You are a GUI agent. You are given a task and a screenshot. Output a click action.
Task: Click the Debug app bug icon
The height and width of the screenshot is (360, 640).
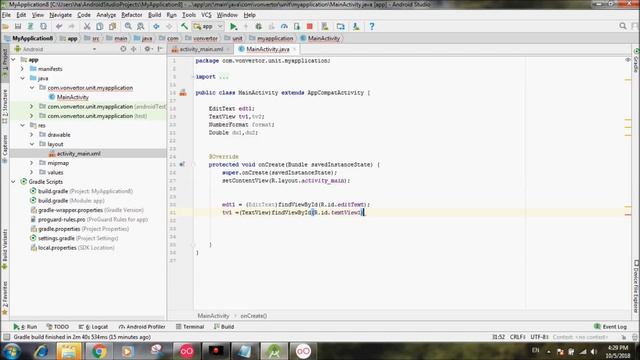point(259,27)
